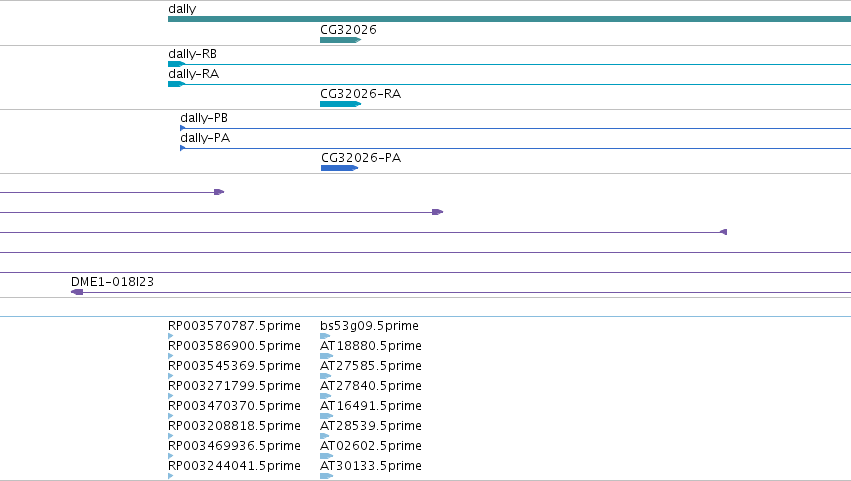Select the RP003244041.5prime label

tap(234, 466)
